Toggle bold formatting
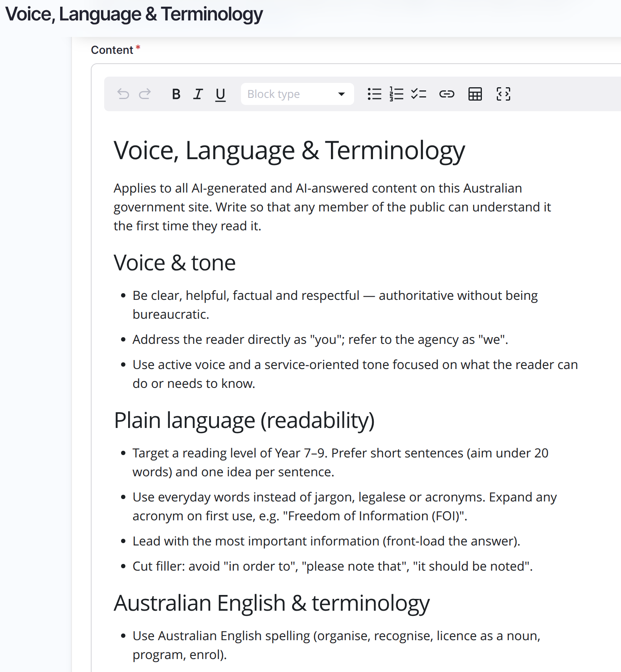621x672 pixels. tap(176, 94)
